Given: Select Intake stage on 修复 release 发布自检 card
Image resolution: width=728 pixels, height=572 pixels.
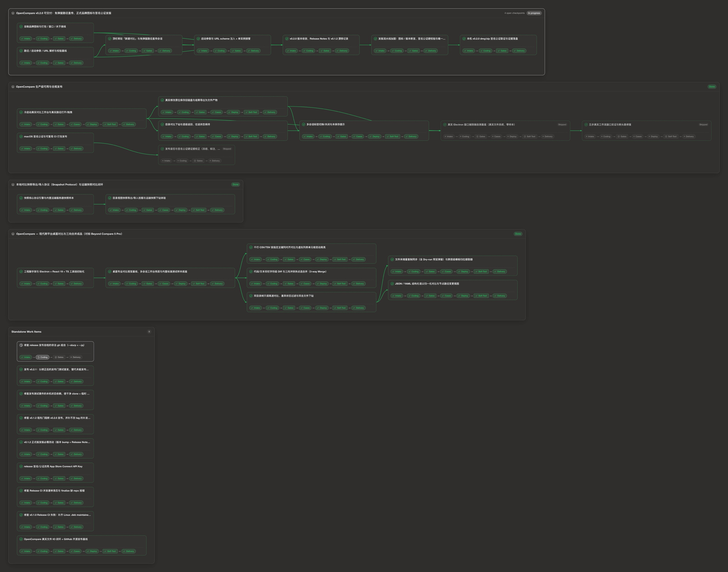Looking at the screenshot, I should (25, 357).
